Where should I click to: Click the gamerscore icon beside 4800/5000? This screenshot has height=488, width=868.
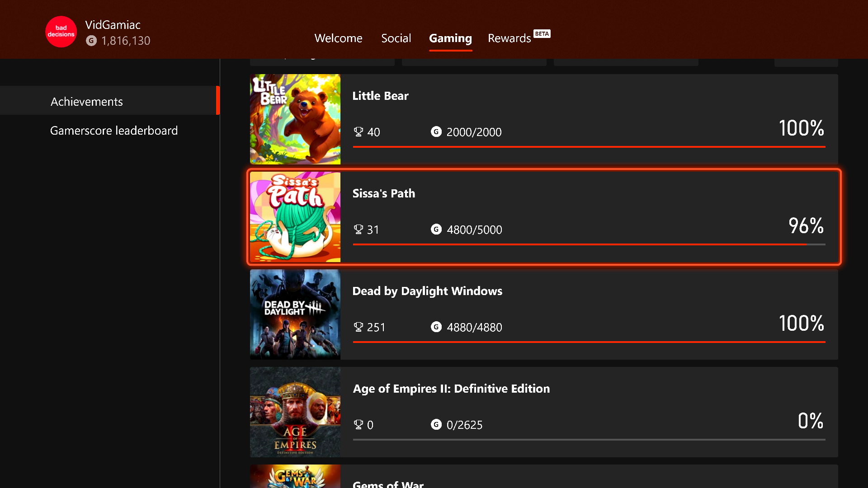click(x=436, y=229)
